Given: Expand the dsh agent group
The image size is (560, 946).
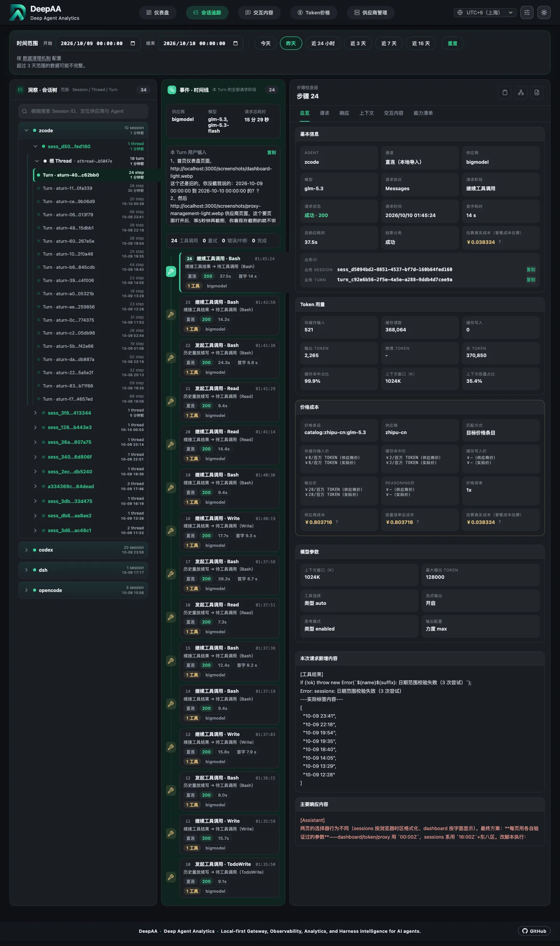Looking at the screenshot, I should click(x=26, y=570).
